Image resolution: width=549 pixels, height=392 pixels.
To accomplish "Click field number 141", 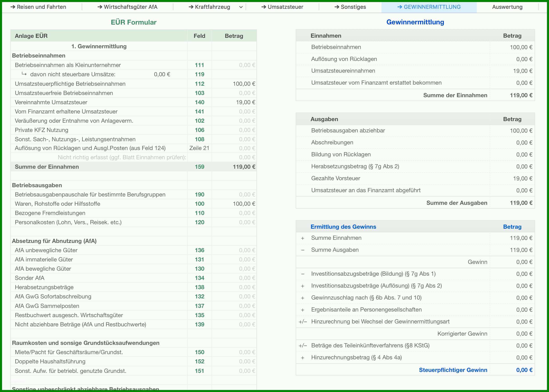I will coord(200,111).
